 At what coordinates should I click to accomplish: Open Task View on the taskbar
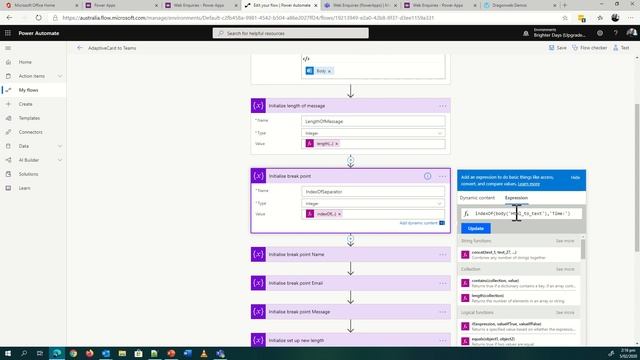click(40, 353)
